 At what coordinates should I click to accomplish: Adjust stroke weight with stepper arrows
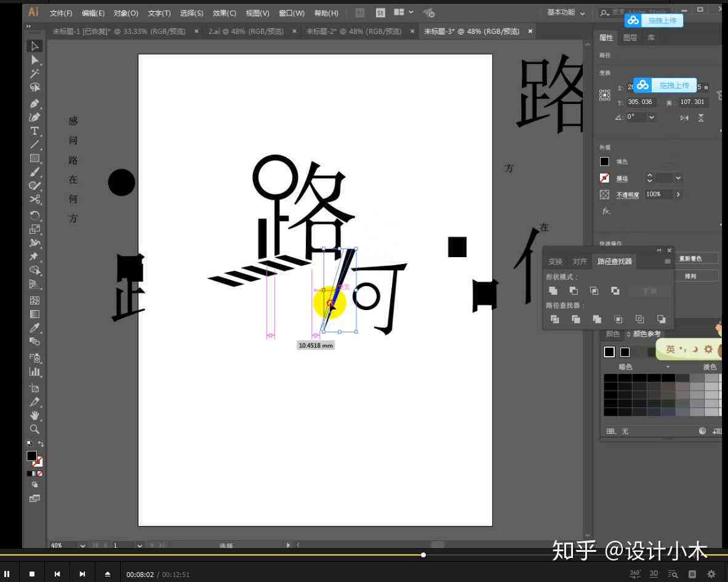649,178
